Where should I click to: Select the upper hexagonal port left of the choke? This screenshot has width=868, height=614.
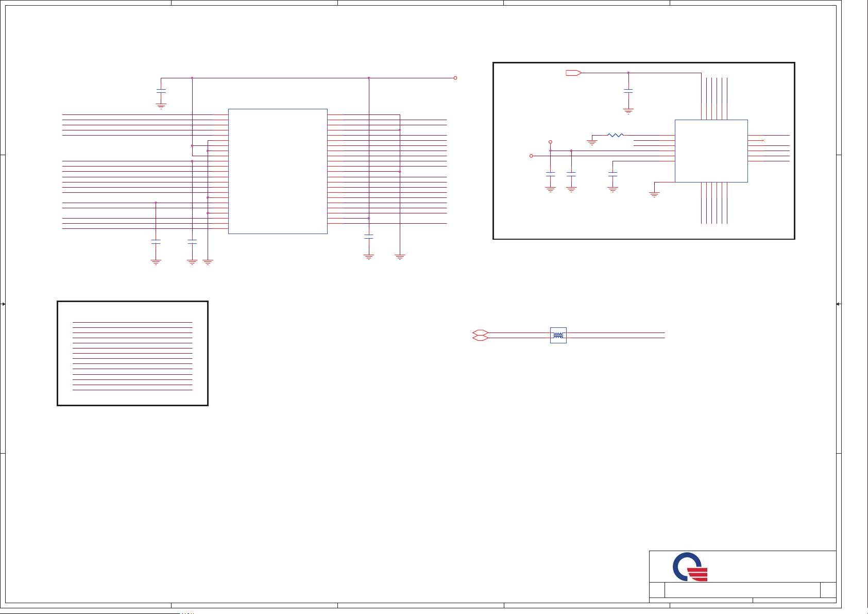click(480, 333)
